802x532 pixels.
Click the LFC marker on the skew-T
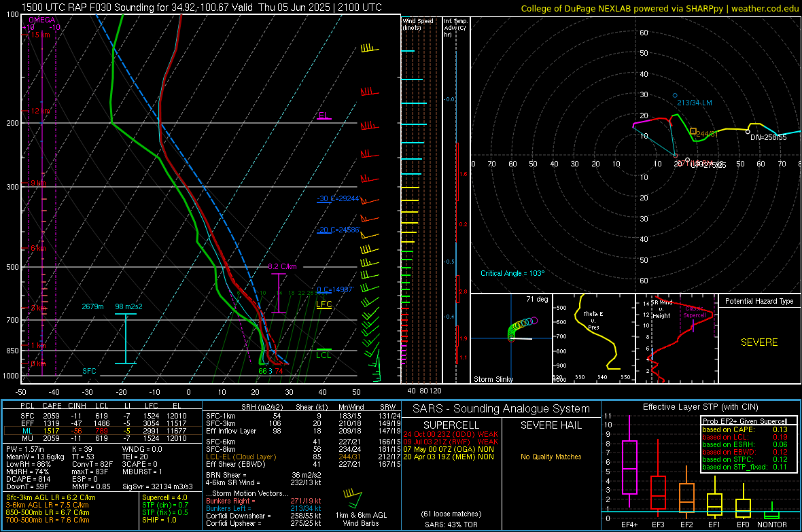(324, 304)
